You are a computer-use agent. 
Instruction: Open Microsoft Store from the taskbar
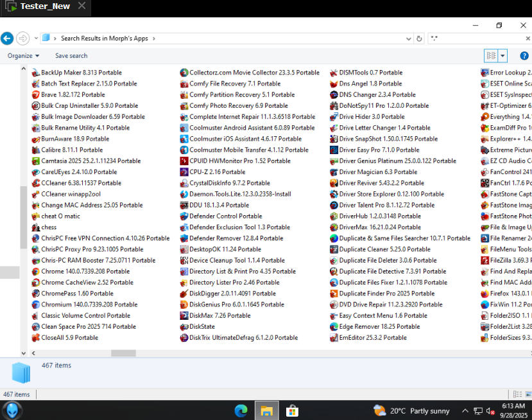(x=292, y=411)
